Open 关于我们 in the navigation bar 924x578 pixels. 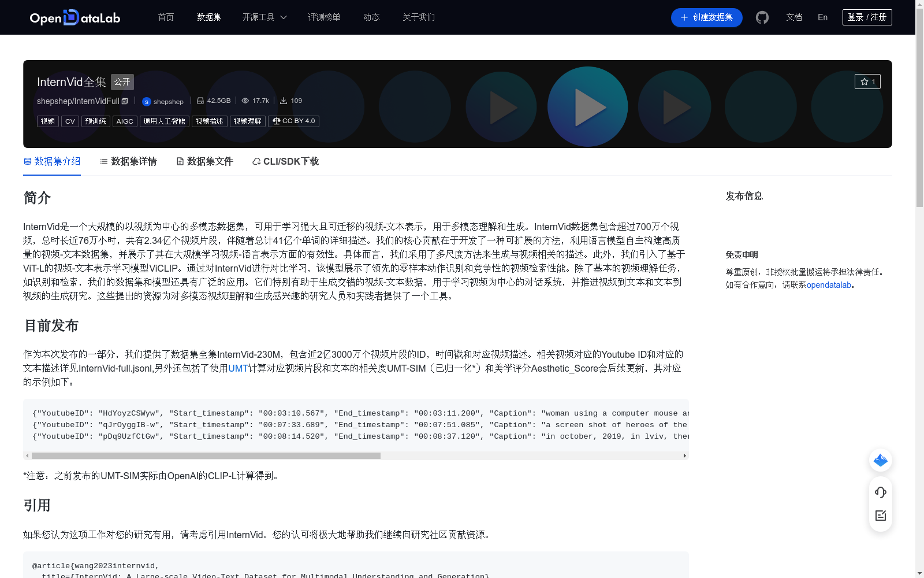pyautogui.click(x=419, y=17)
